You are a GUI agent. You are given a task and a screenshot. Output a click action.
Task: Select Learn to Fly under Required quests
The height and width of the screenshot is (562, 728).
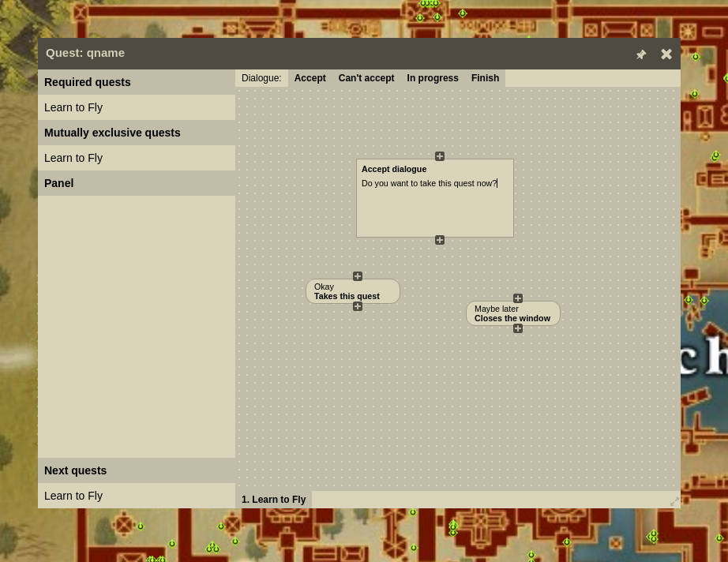(x=73, y=107)
